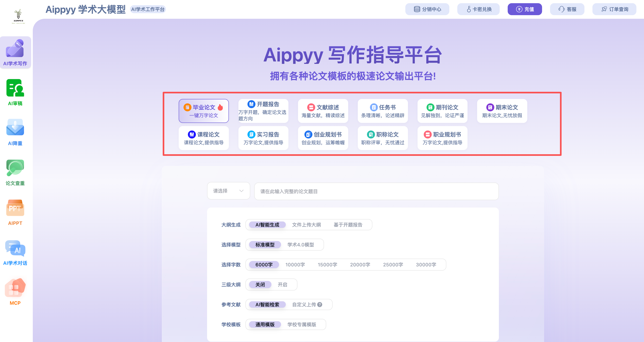Select 20000字 word count option
Screen dimensions: 644x342
pyautogui.click(x=360, y=264)
